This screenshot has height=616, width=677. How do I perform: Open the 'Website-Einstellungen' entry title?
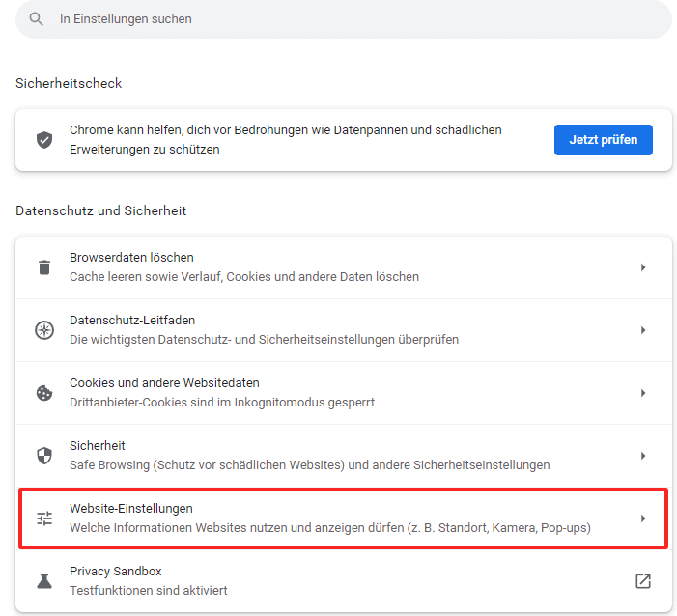pos(130,509)
